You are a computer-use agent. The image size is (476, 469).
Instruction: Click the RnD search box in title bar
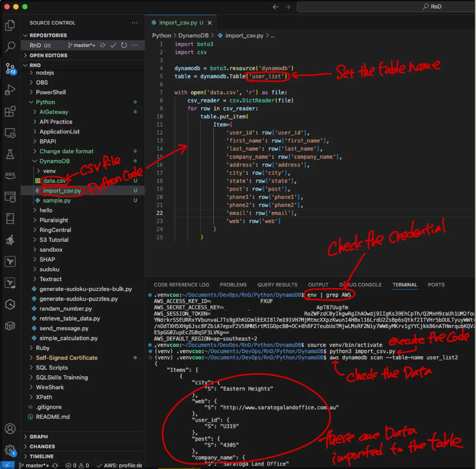tap(386, 7)
